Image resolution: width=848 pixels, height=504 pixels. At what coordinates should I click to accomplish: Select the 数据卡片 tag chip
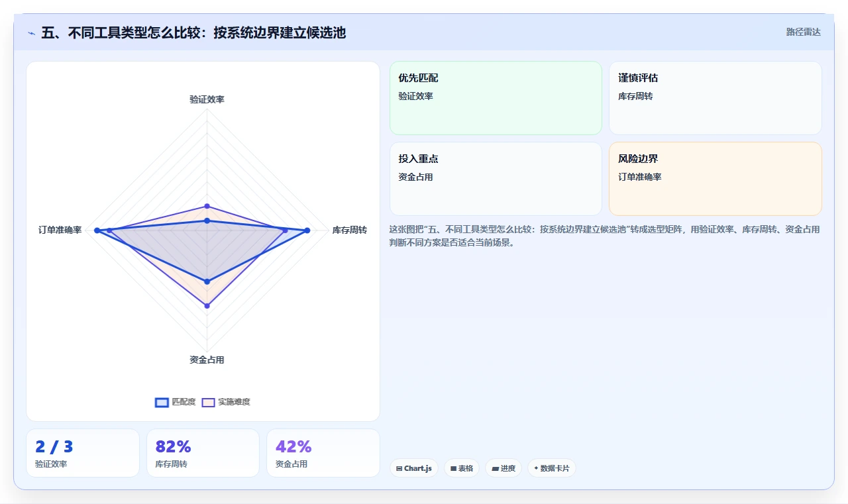(x=552, y=468)
